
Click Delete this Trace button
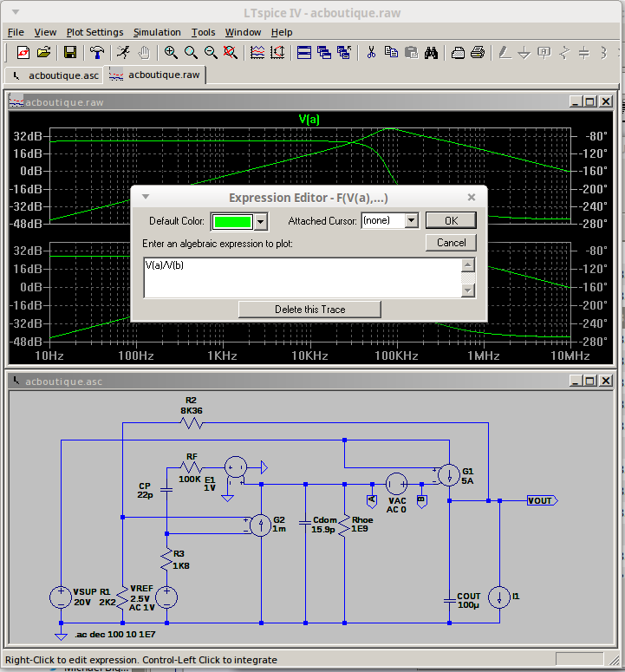point(309,310)
